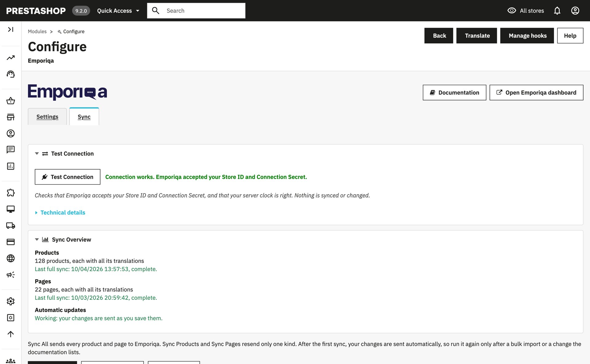This screenshot has height=364, width=590.
Task: Open the Quick Access dropdown
Action: [118, 11]
